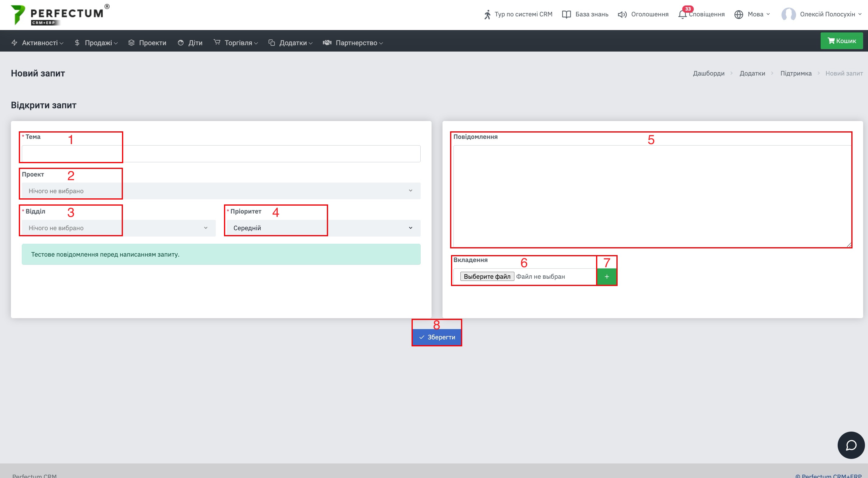Click the Perfectum CRM+ERP logo
The height and width of the screenshot is (478, 868).
click(x=60, y=15)
